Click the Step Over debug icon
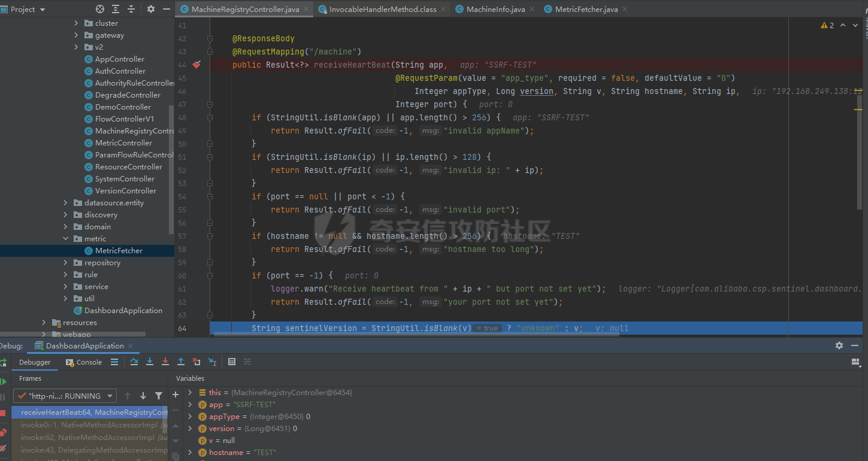Viewport: 868px width, 461px height. (134, 362)
